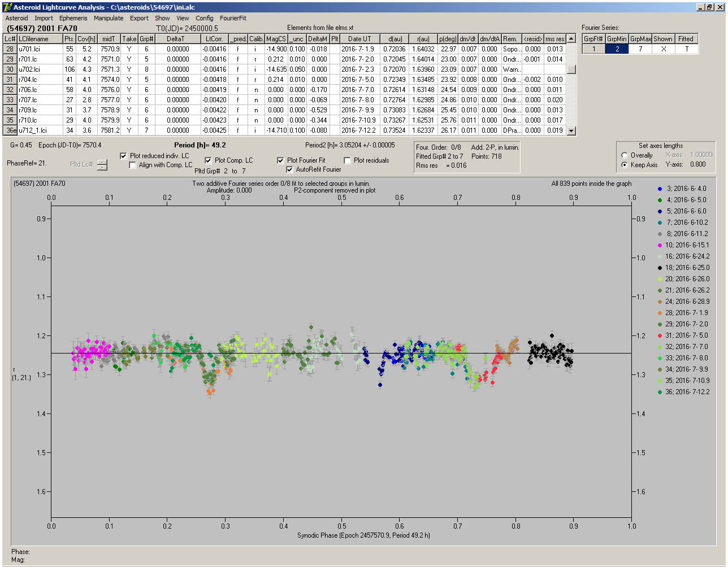Image resolution: width=728 pixels, height=567 pixels.
Task: Click scroll-up arrow of lightcurve table
Action: [x=571, y=39]
